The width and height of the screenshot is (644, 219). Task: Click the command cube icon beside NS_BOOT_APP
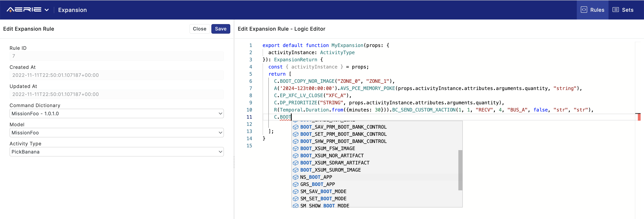coord(296,177)
